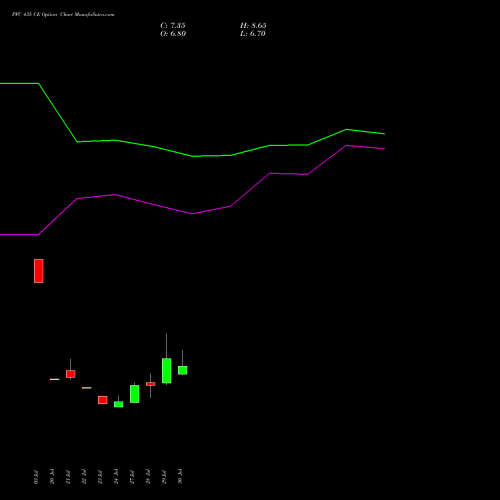Select the last green candle for 30 Jul

click(183, 370)
